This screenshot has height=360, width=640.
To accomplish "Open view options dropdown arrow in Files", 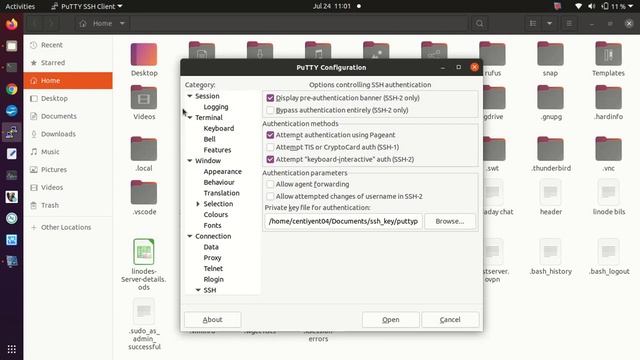I will click(549, 24).
